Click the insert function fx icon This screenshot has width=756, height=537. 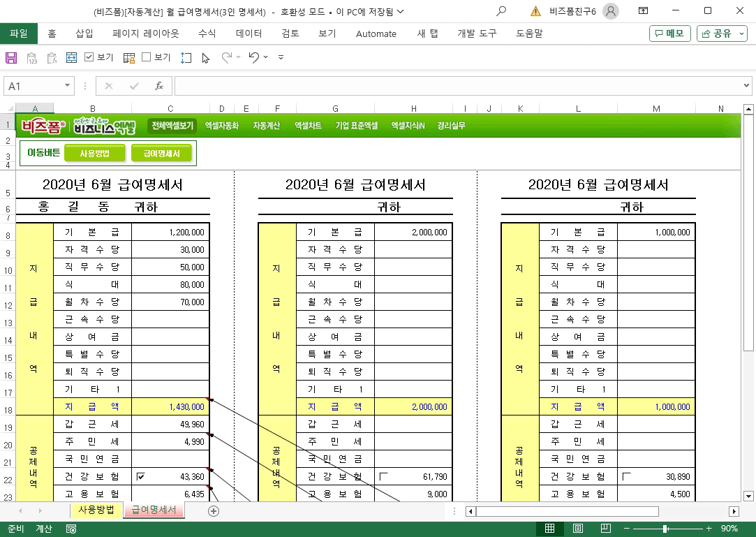tap(158, 86)
